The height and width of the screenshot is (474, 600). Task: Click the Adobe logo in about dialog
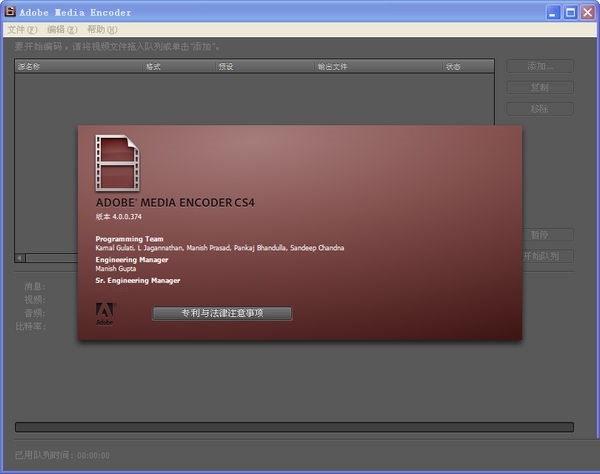pos(104,314)
